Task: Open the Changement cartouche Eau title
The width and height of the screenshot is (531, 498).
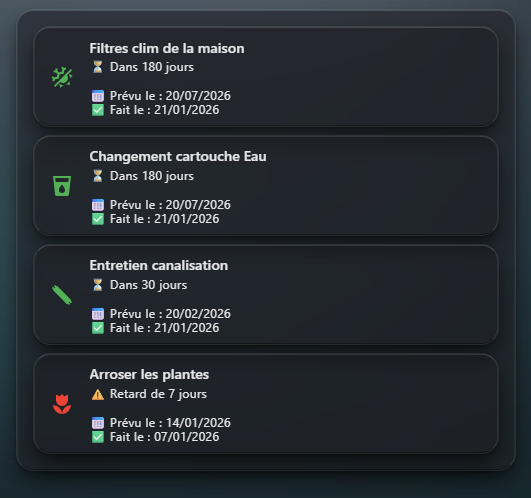Action: pos(178,157)
